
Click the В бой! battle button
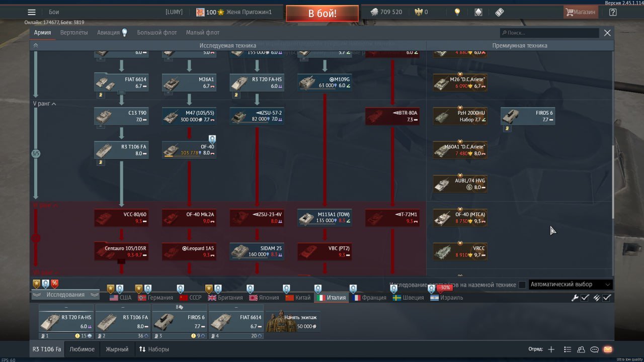(x=323, y=14)
